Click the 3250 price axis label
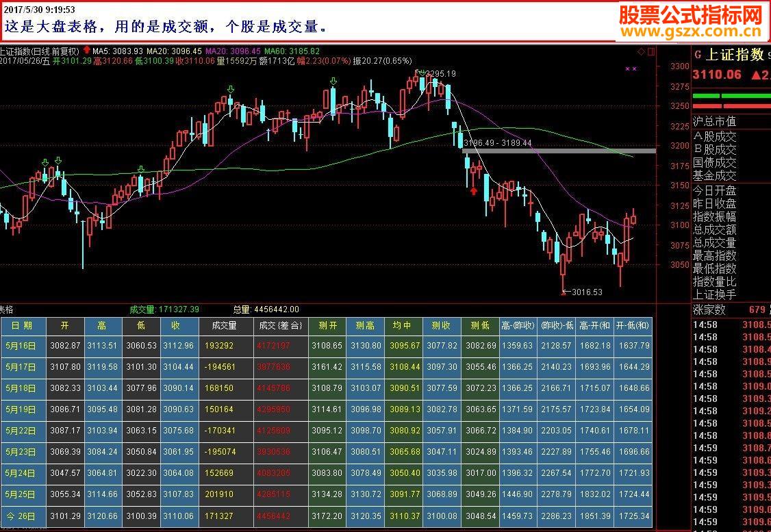 (x=680, y=106)
